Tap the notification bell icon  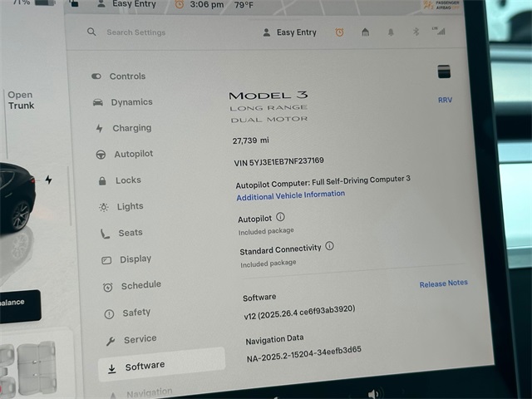coord(391,32)
